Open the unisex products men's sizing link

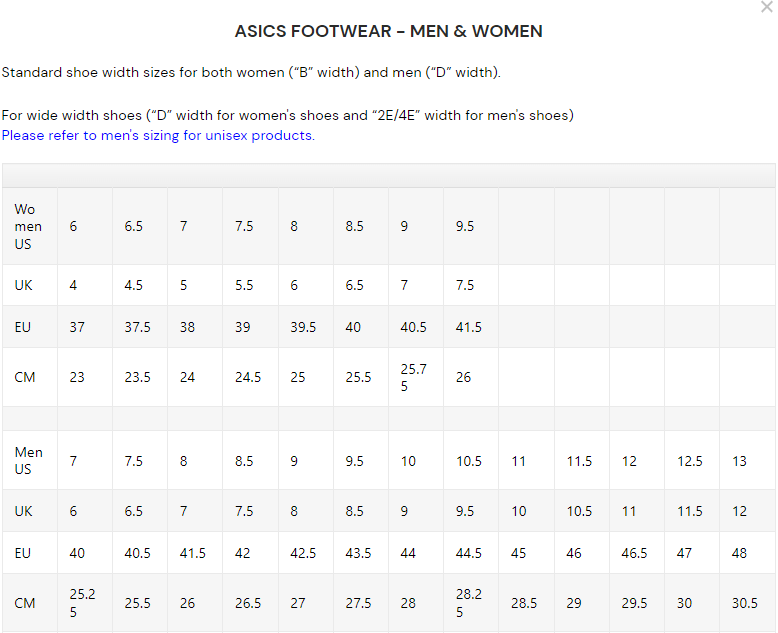click(158, 135)
